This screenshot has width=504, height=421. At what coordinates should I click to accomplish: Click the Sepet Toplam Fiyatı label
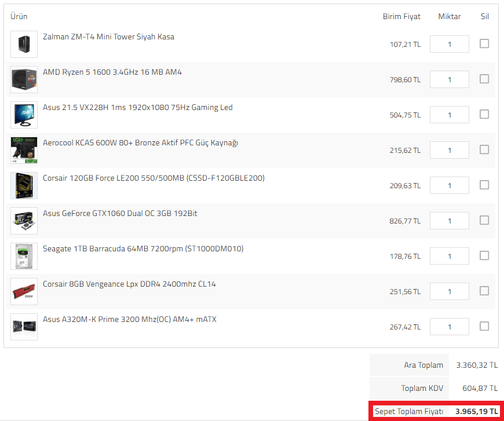[x=409, y=412]
